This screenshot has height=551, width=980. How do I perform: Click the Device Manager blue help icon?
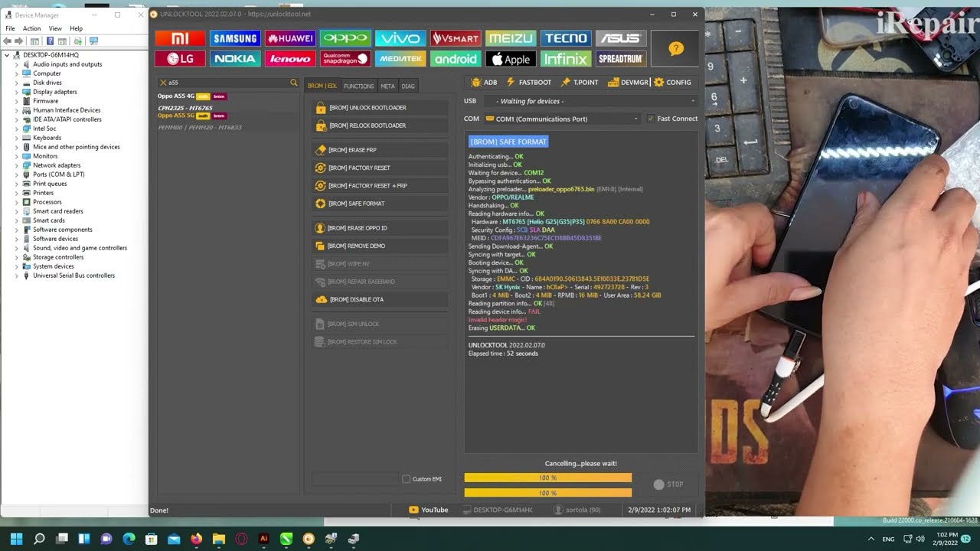[x=51, y=41]
